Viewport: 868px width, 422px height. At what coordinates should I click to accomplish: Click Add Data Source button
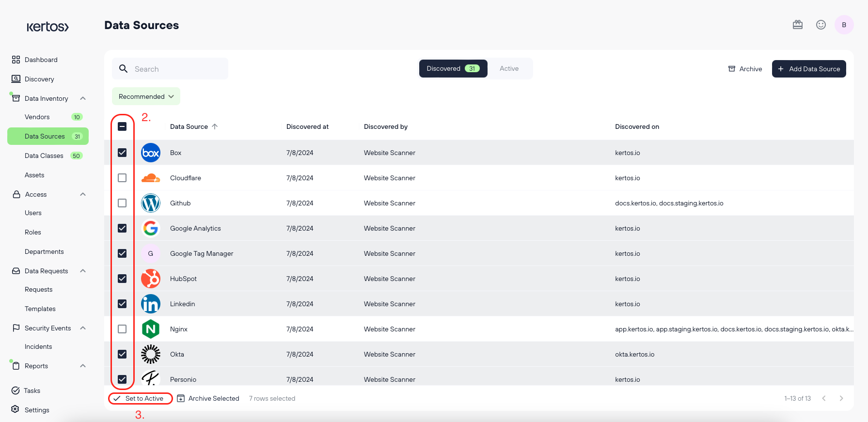click(x=809, y=69)
